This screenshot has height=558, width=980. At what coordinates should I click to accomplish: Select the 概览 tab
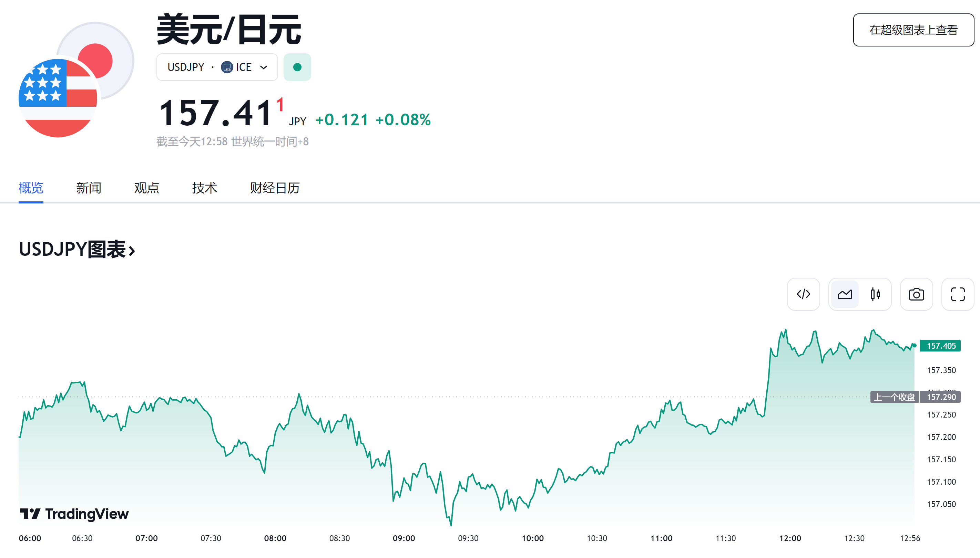[31, 188]
